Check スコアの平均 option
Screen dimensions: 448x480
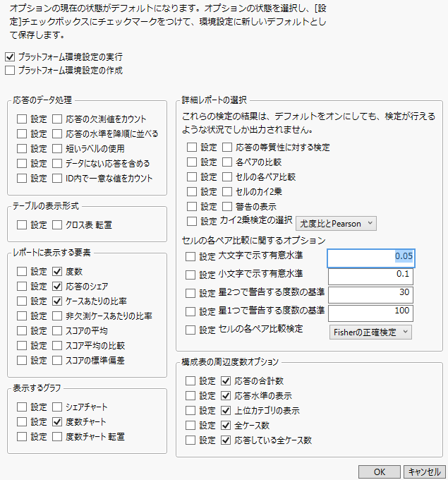tap(57, 331)
